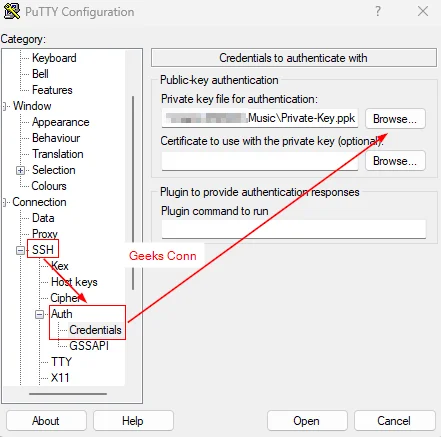
Task: Select the Keyboard category
Action: coord(54,58)
